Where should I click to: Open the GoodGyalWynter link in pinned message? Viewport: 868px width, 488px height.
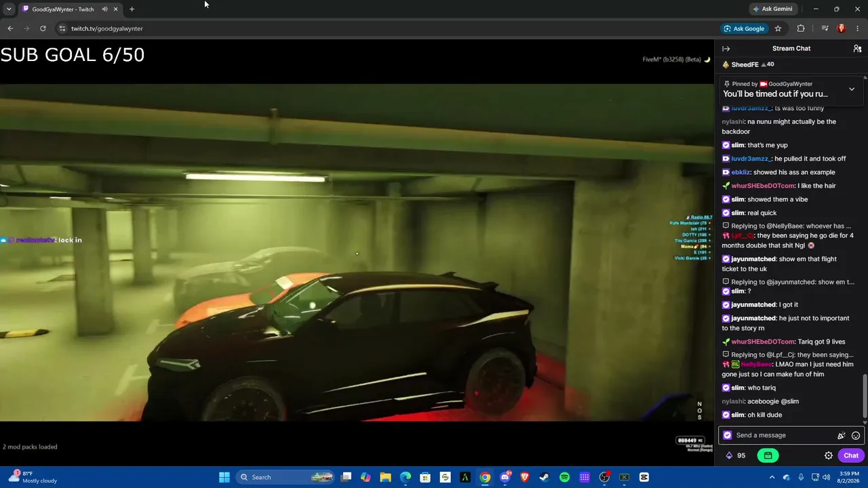pyautogui.click(x=789, y=84)
